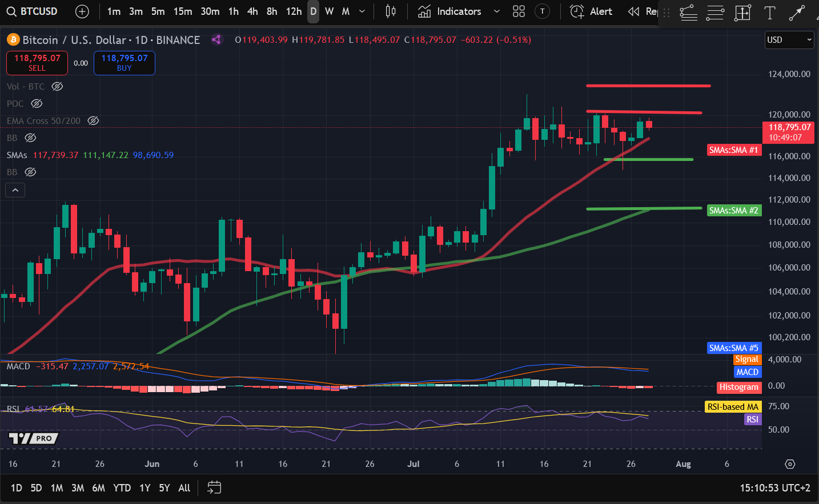
Task: Set date range to 1Y
Action: coord(144,488)
